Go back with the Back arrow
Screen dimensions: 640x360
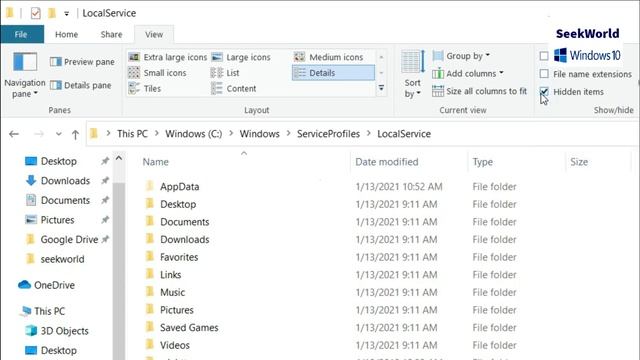tap(14, 134)
